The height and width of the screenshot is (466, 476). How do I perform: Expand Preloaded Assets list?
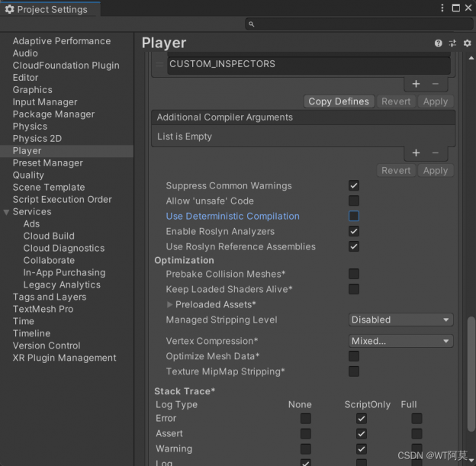coord(170,304)
